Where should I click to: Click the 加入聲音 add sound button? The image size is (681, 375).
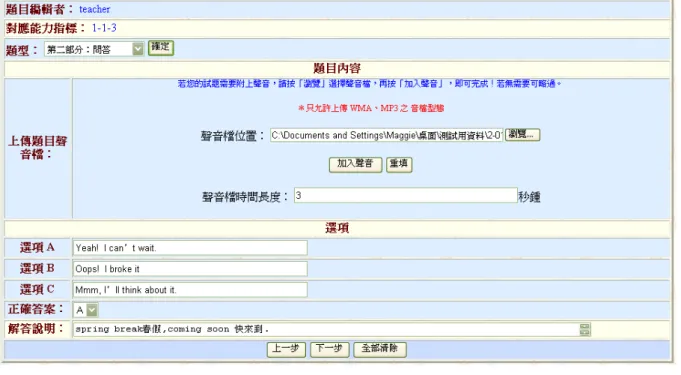pyautogui.click(x=355, y=164)
